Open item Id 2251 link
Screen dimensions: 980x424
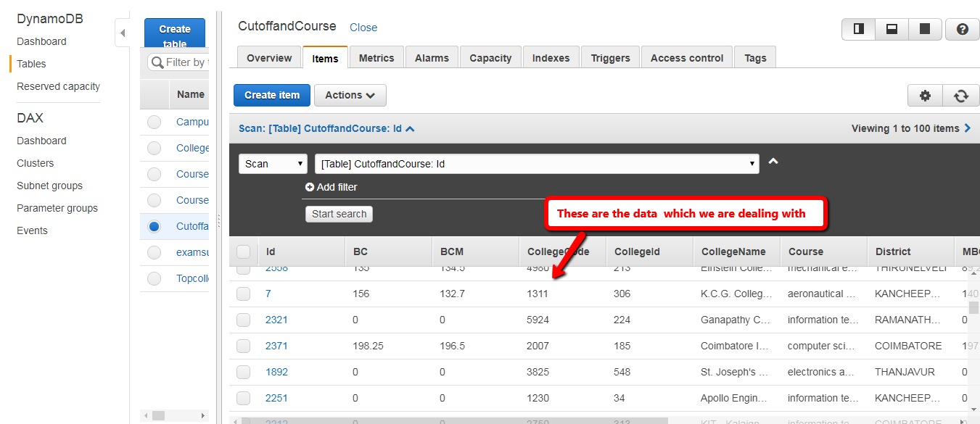point(276,398)
